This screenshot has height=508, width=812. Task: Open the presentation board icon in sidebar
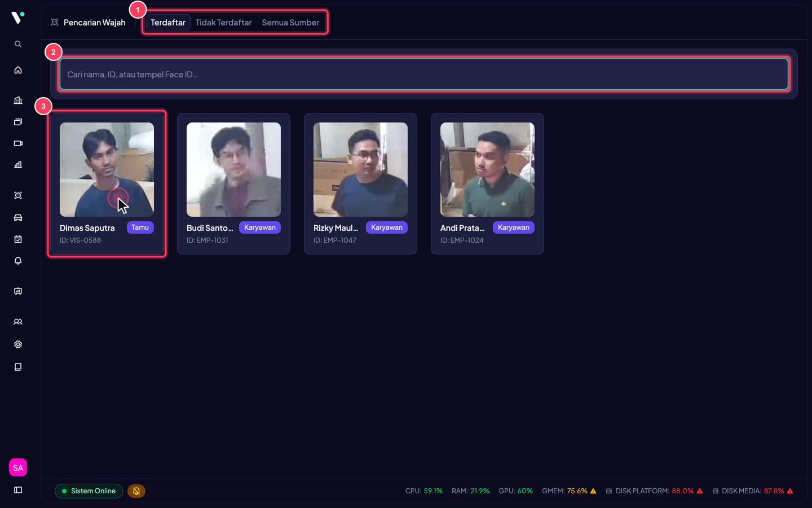18,291
